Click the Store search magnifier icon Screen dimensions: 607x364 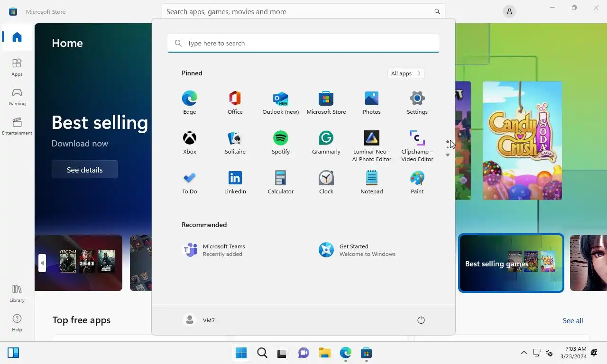pyautogui.click(x=437, y=11)
